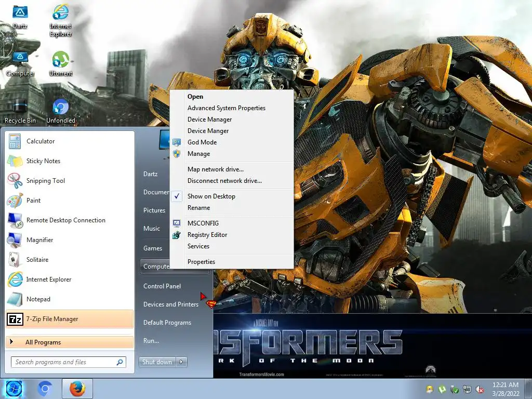
Task: Click the Computer link in Start menu
Action: click(156, 267)
